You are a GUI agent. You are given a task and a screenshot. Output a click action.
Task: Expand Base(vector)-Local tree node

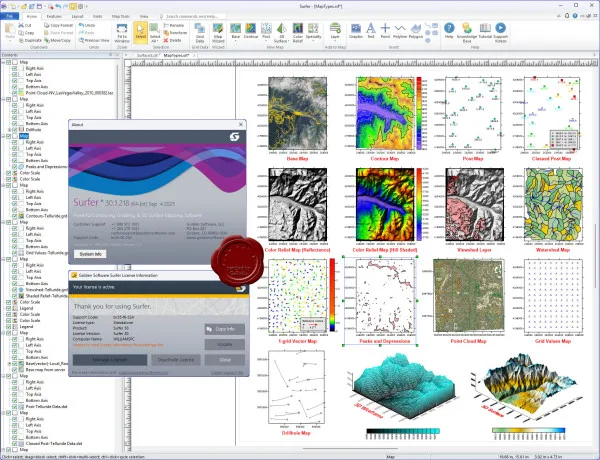point(10,364)
